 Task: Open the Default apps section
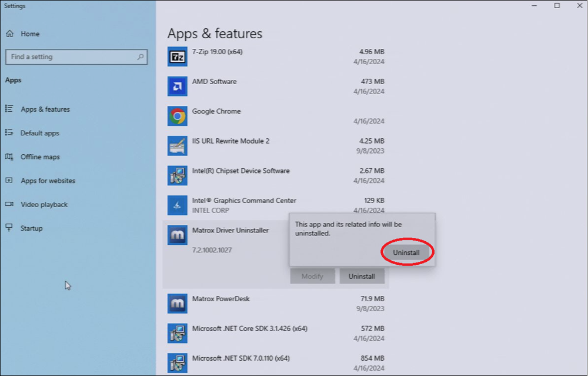[x=39, y=133]
